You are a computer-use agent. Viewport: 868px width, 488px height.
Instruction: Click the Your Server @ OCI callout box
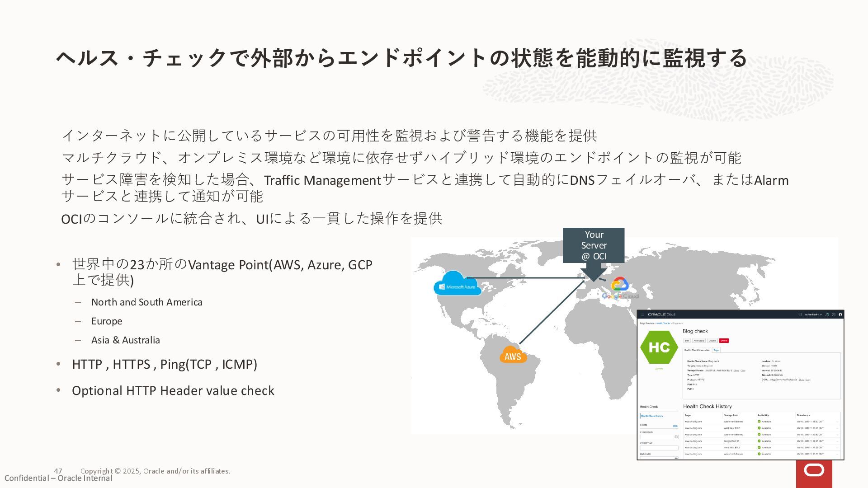click(594, 245)
